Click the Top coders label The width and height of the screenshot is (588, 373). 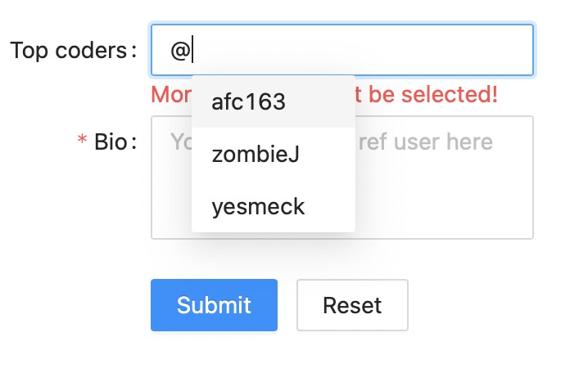tap(68, 51)
